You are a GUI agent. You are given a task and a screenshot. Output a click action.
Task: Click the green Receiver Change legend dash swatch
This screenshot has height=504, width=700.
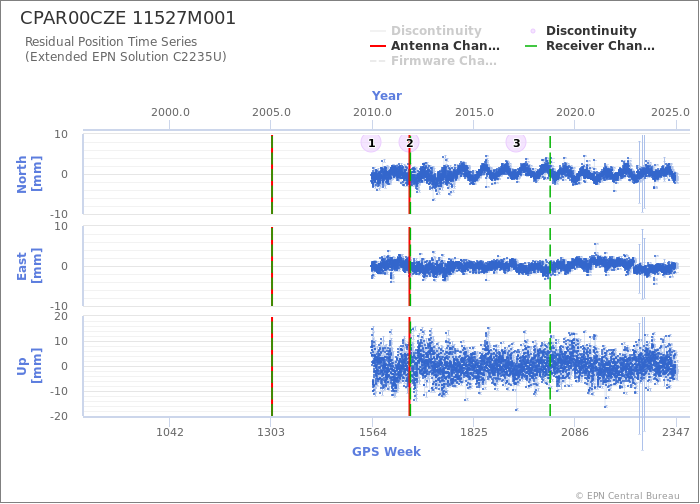click(x=531, y=46)
